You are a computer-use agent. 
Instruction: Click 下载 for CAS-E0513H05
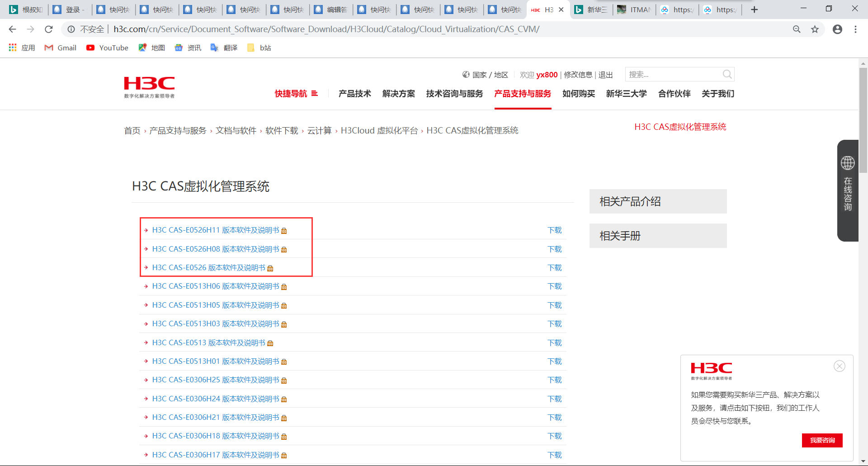(555, 305)
